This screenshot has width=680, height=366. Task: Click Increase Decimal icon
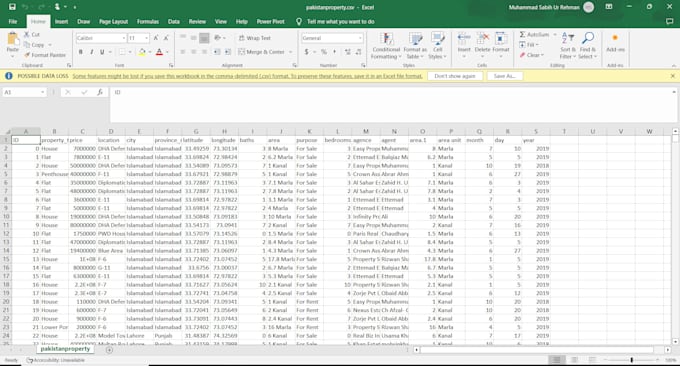tap(347, 52)
